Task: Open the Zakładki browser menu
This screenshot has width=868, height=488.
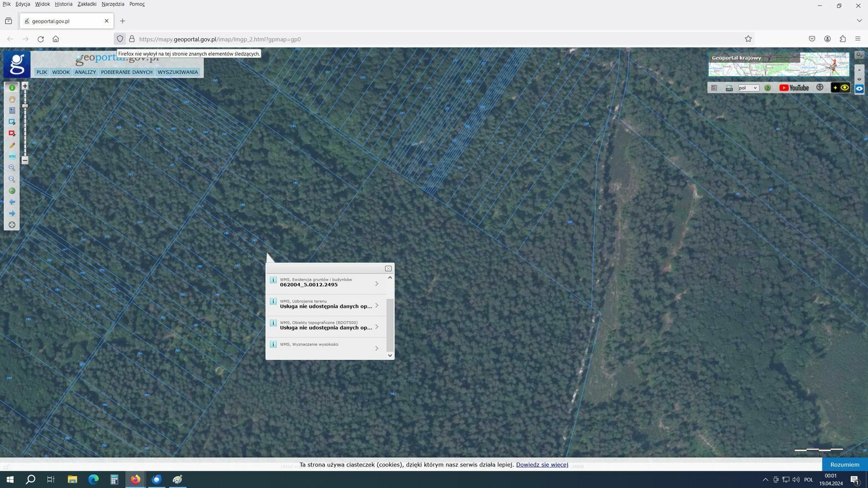Action: click(87, 4)
